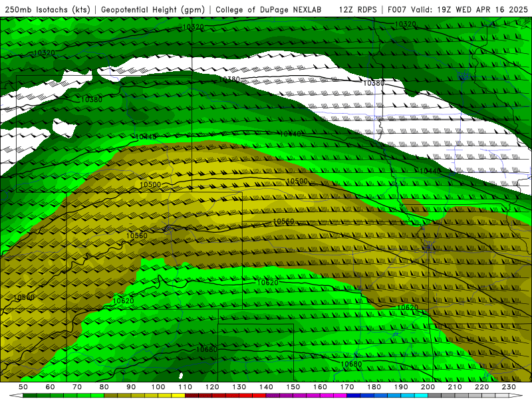Click the 'F007 Valid: 19Z WED APR 16 2025' text
The height and width of the screenshot is (399, 532).
click(458, 9)
